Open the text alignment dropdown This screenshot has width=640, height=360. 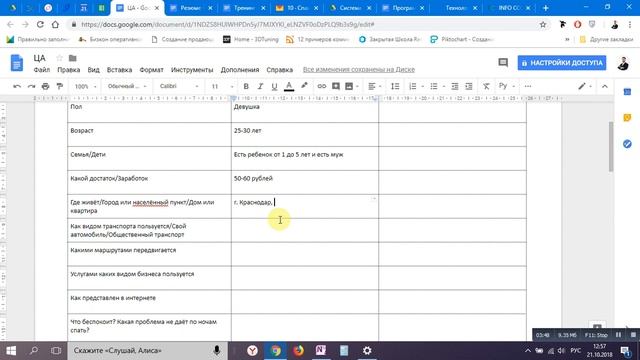[375, 87]
